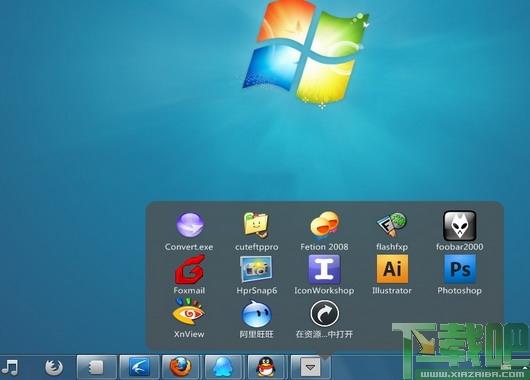Open the blue bird taskbar application
The width and height of the screenshot is (530, 380).
(x=139, y=367)
